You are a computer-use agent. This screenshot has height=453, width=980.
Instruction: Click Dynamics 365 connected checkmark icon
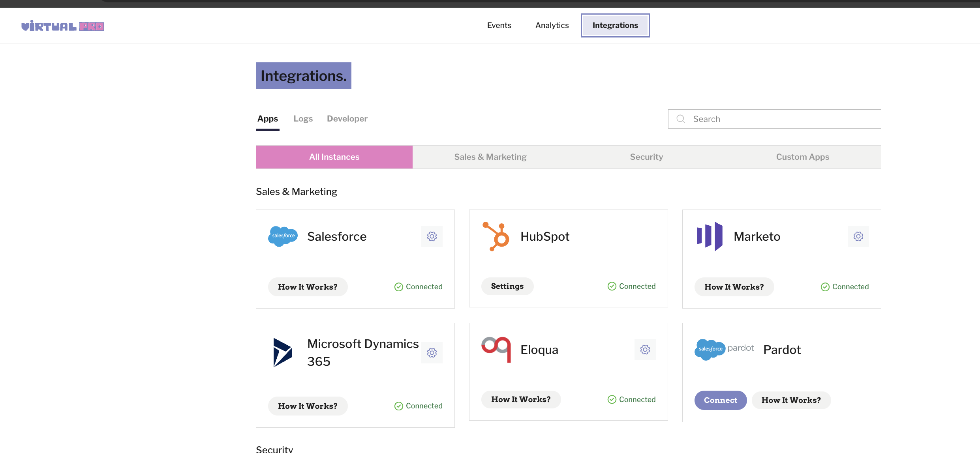pos(399,406)
